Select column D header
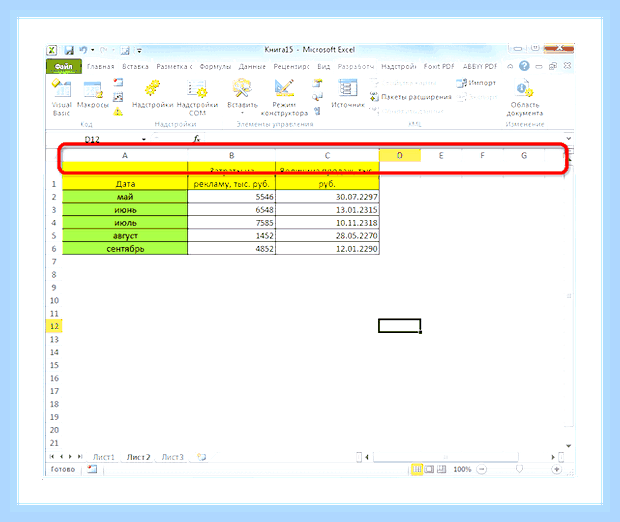The image size is (620, 522). (x=400, y=155)
